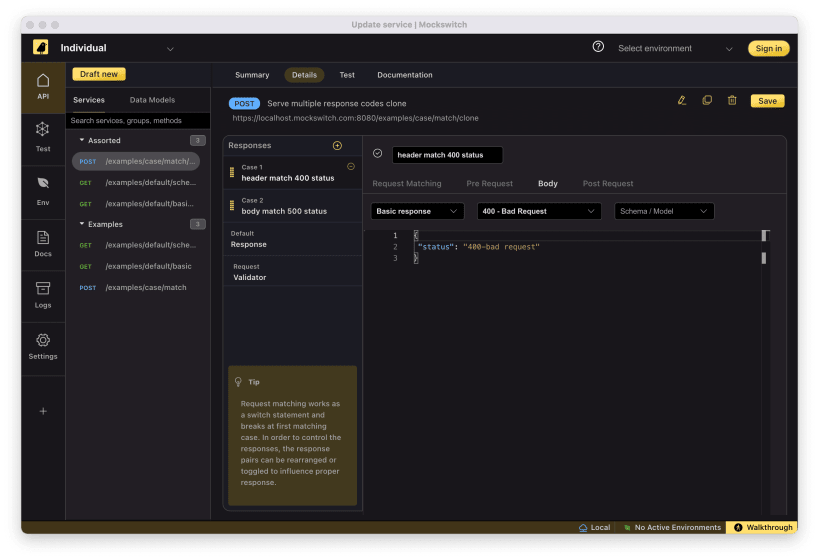
Task: Open the API section in sidebar
Action: [43, 87]
